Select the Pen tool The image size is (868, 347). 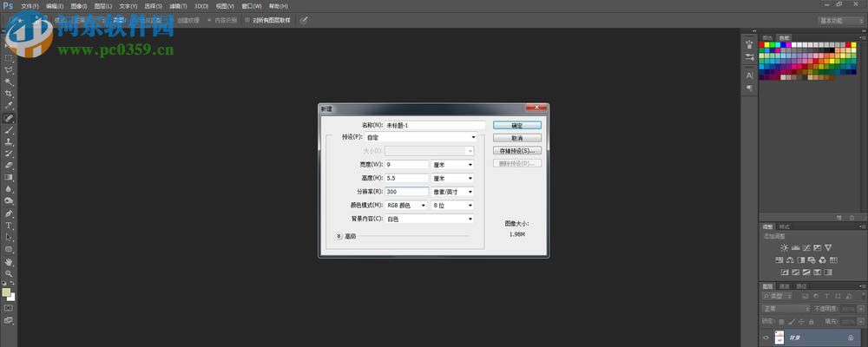click(9, 213)
